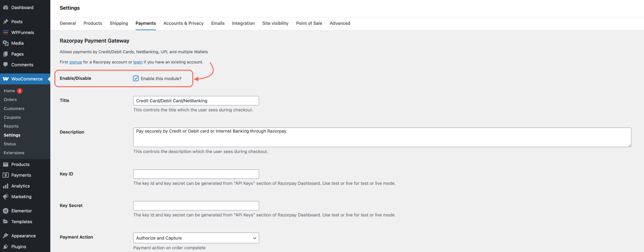Follow the Razorpay signup link
The width and height of the screenshot is (644, 252).
point(75,62)
